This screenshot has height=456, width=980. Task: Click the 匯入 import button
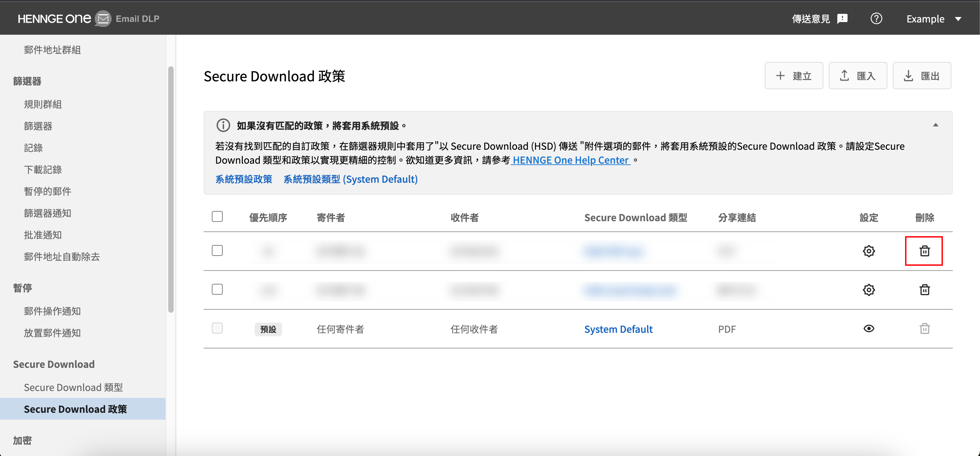point(857,76)
